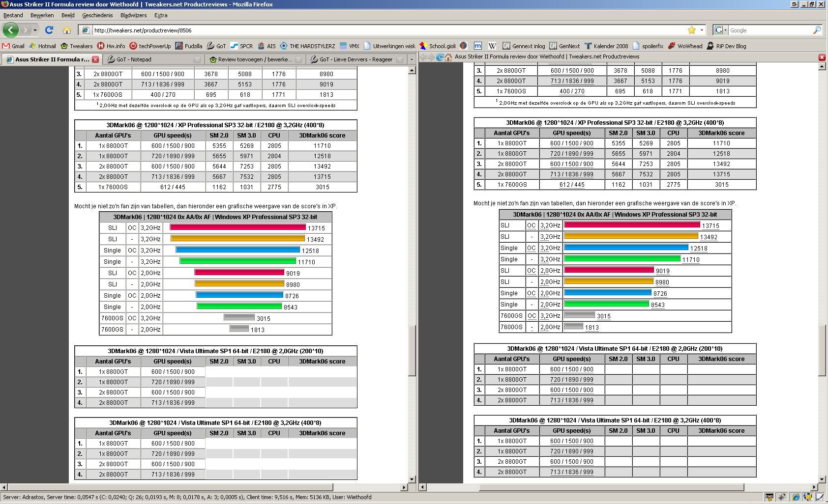Click the home icon in the split panel toolbar
This screenshot has width=828, height=504.
tap(448, 57)
